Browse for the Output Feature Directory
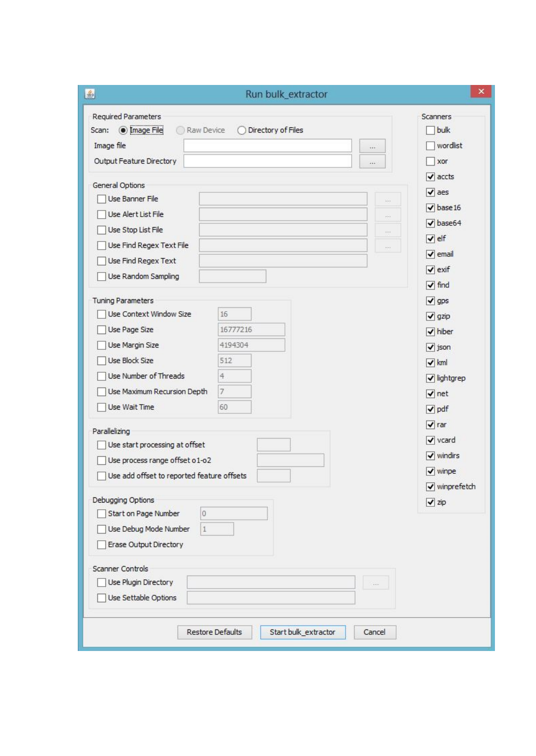Image resolution: width=536 pixels, height=756 pixels. (372, 161)
